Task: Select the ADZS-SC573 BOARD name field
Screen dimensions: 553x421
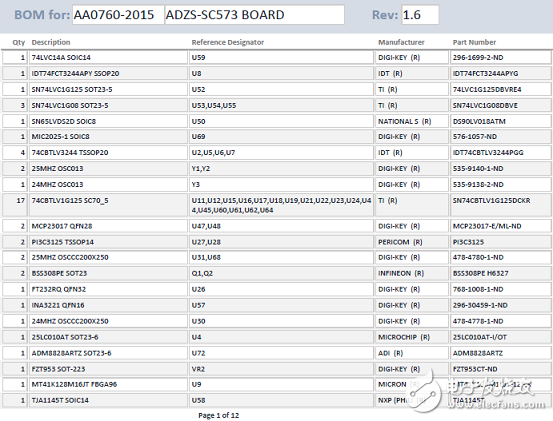Action: coord(254,15)
